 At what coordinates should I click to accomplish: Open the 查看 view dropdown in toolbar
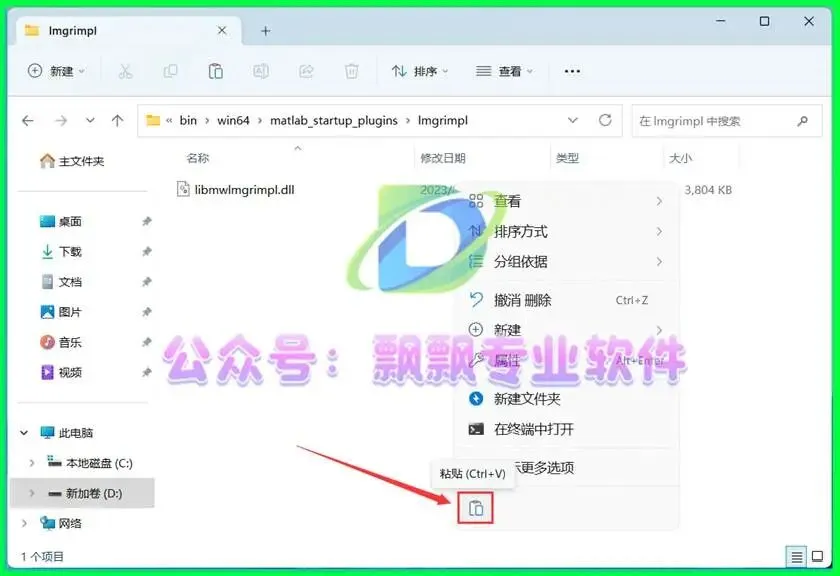[x=505, y=71]
